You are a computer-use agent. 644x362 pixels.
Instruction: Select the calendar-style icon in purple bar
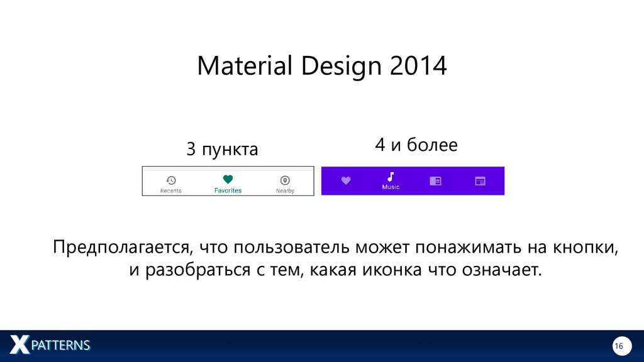(x=480, y=181)
